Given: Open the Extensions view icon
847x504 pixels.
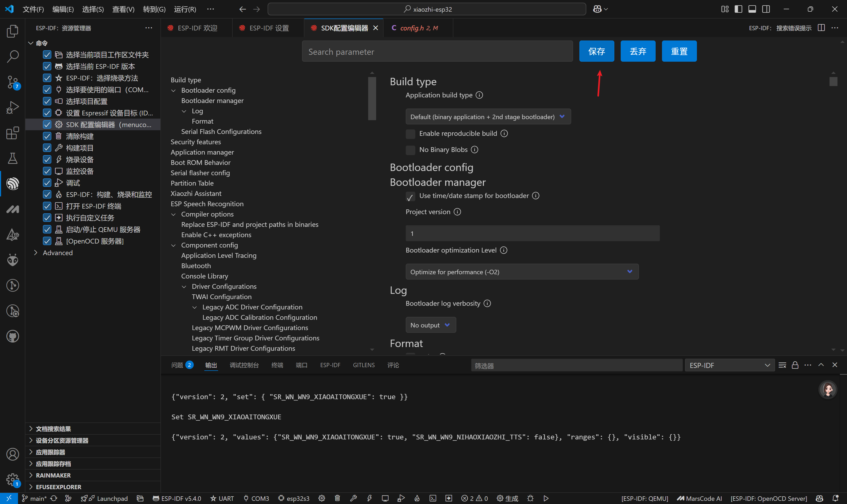Looking at the screenshot, I should click(12, 133).
